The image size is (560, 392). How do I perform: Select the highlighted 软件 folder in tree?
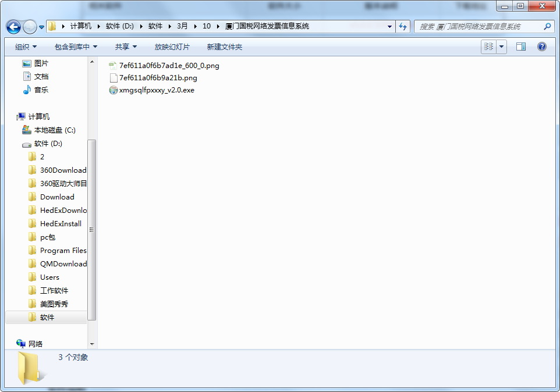pyautogui.click(x=47, y=318)
